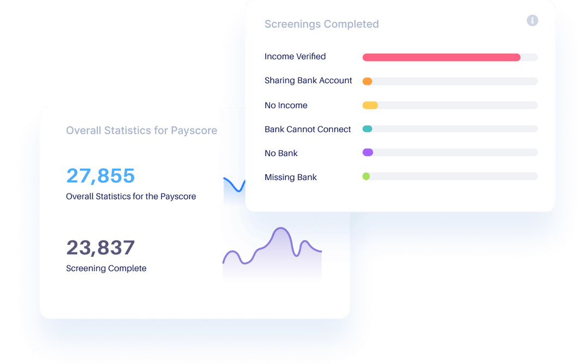Viewport: 588px width, 364px height.
Task: Click the teal Bank Cannot Connect dot
Action: click(x=368, y=129)
